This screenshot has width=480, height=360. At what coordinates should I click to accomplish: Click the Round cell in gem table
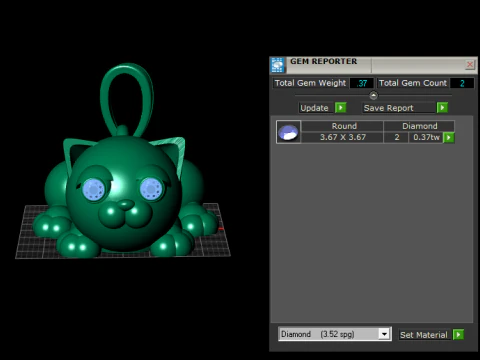(342, 126)
